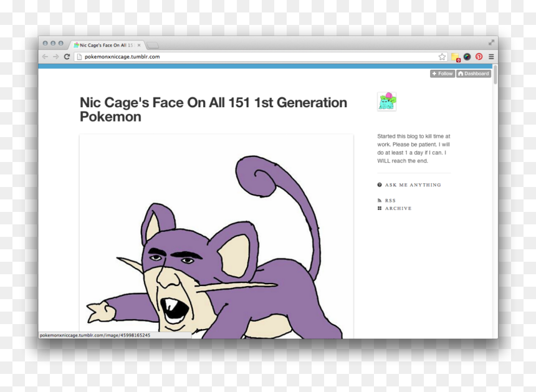Click the blog avatar Pokemon icon

coord(386,102)
